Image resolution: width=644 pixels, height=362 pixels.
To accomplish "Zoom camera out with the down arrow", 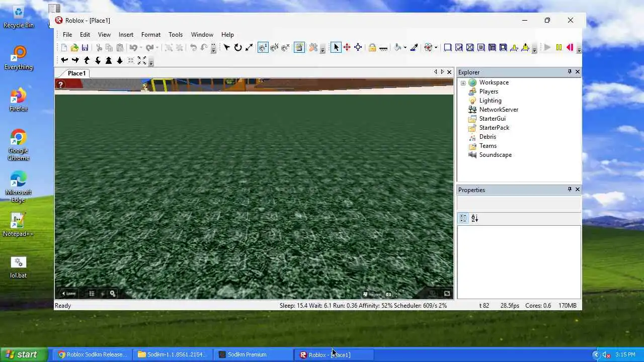I will 120,60.
